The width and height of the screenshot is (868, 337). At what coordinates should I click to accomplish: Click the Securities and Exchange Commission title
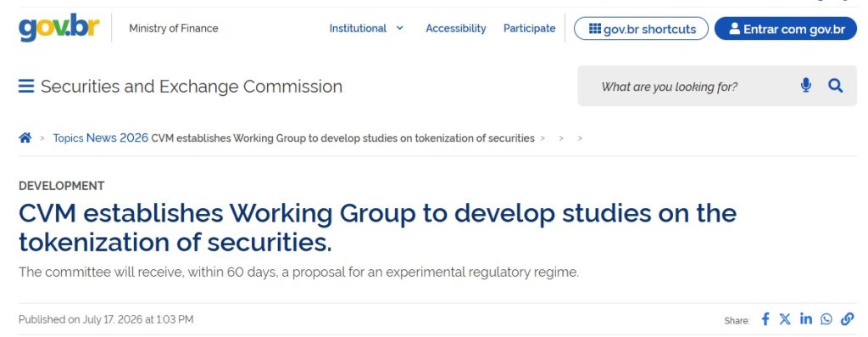click(192, 87)
